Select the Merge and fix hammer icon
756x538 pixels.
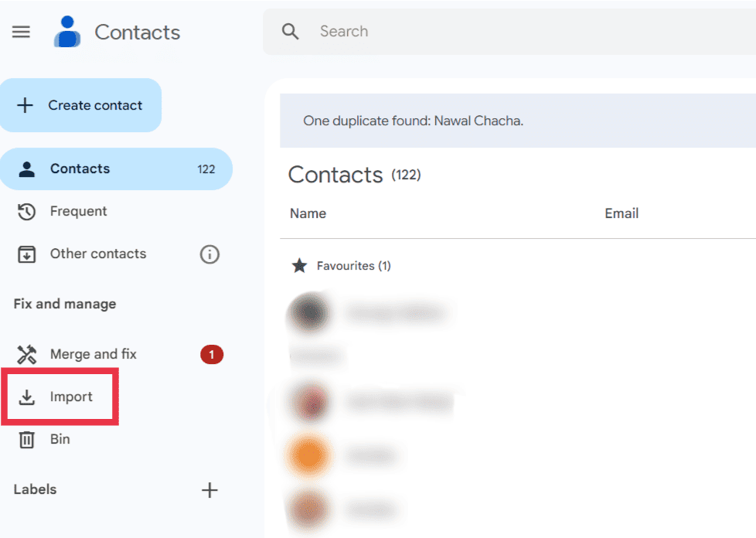click(x=26, y=354)
